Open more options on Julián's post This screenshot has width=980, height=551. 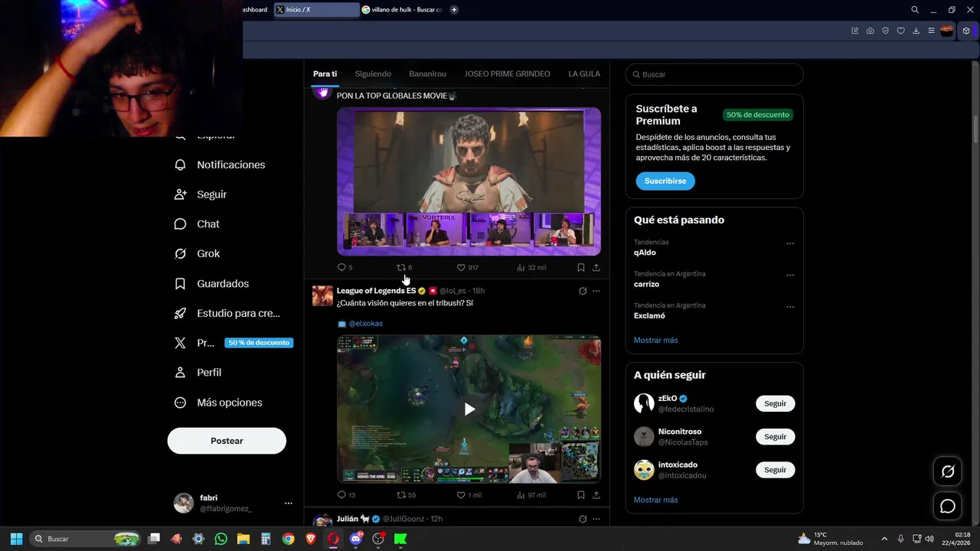(596, 519)
